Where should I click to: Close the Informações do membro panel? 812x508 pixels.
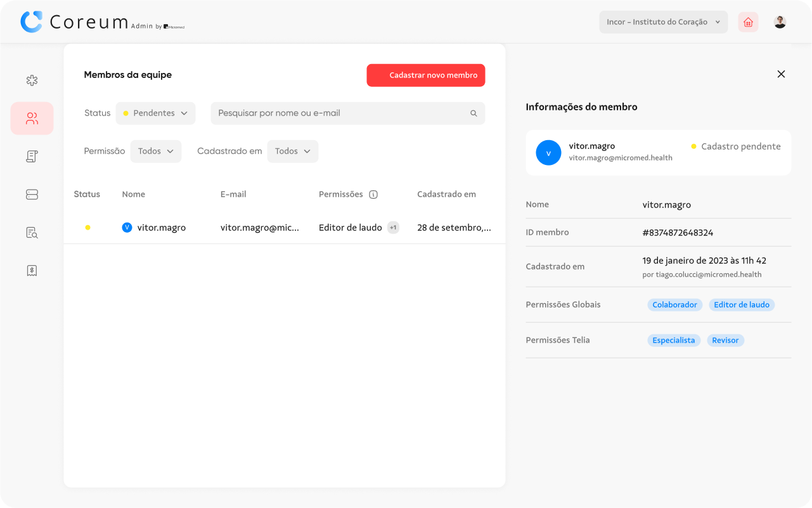(x=781, y=74)
